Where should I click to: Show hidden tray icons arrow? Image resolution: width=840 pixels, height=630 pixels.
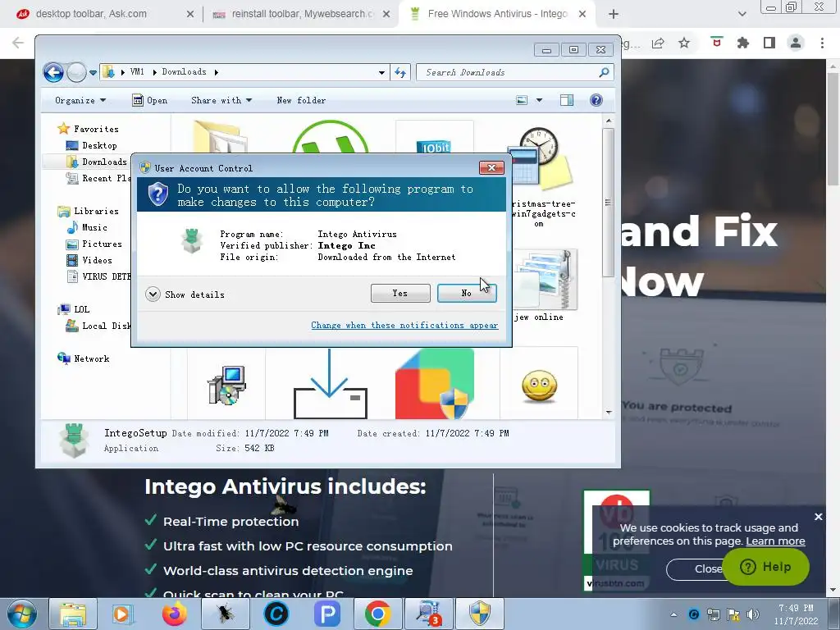click(x=674, y=614)
